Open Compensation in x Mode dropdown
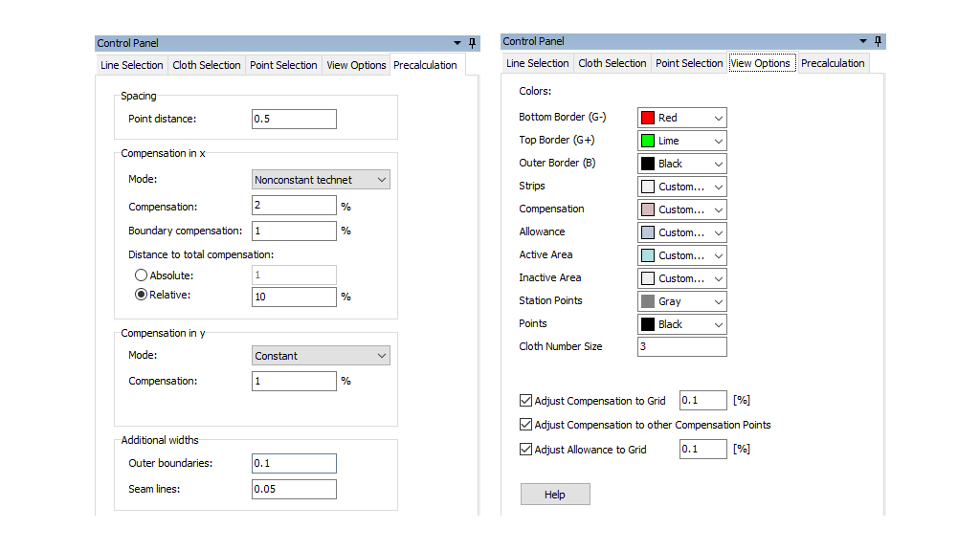Screen dimensions: 980x551 pyautogui.click(x=321, y=180)
